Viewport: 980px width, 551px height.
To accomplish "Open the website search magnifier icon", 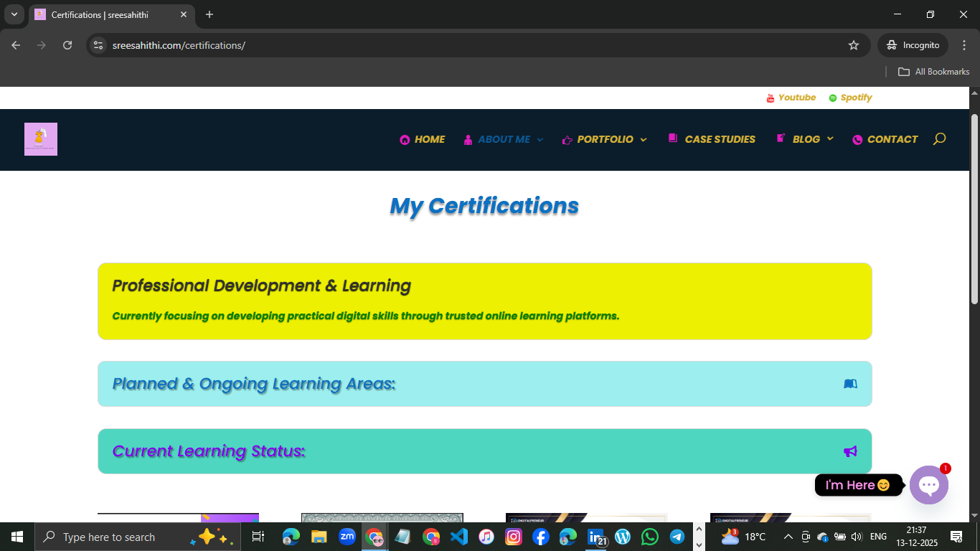I will point(939,139).
